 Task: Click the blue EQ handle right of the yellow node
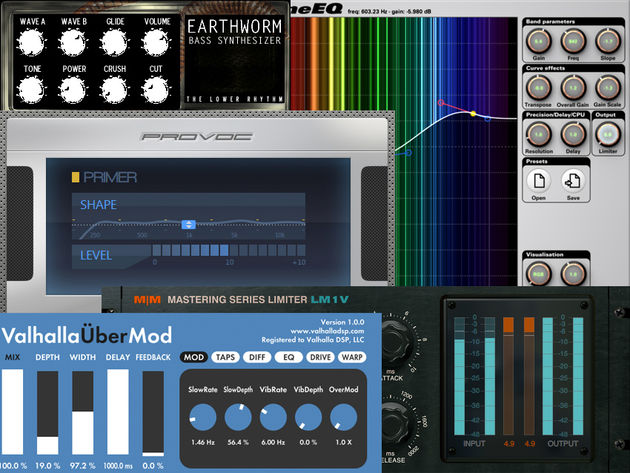coord(487,119)
